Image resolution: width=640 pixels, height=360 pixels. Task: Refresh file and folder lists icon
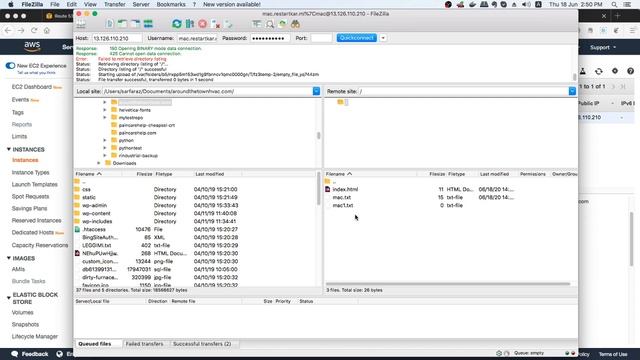[x=176, y=24]
